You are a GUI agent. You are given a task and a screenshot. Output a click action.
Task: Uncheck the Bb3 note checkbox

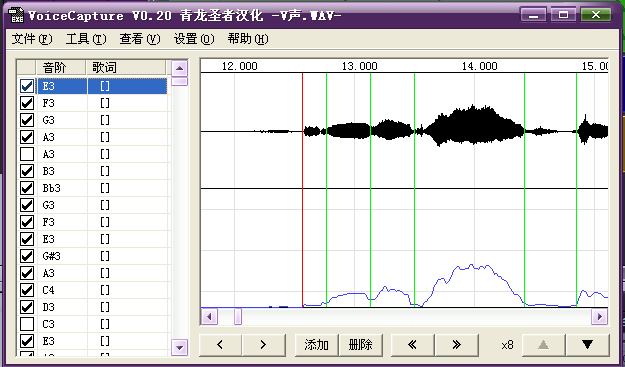tap(27, 188)
